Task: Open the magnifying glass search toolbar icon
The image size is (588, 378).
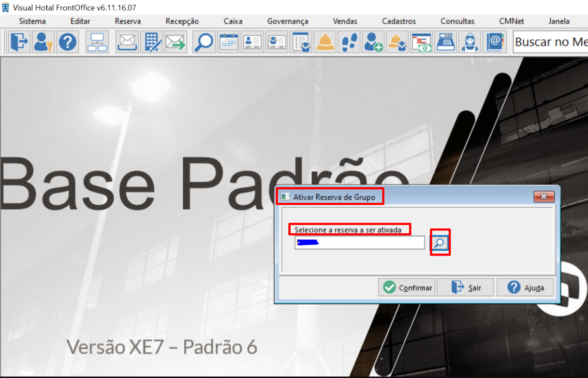Action: (204, 42)
